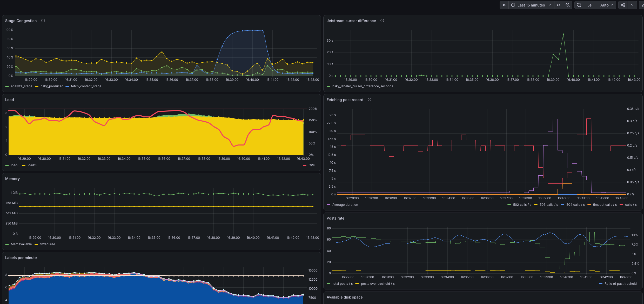Screen dimensions: 644x304
Task: Show Jetstream cursor difference info icon
Action: click(x=382, y=21)
